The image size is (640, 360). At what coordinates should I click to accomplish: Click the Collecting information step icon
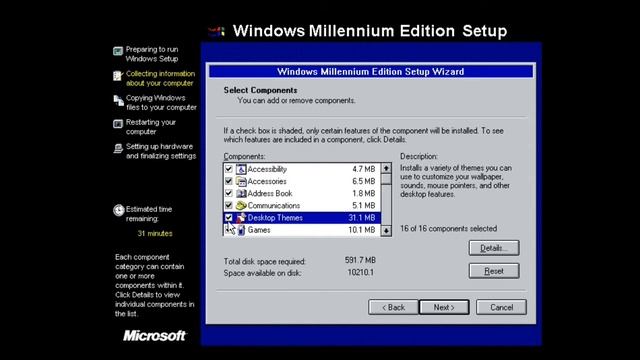point(118,76)
